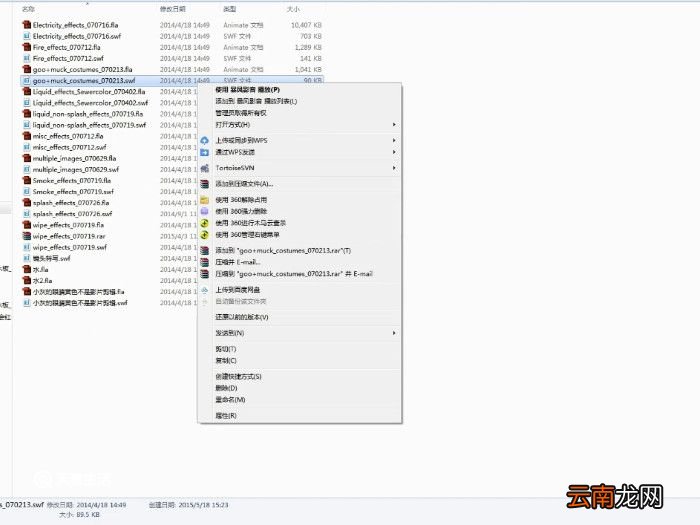
Task: Click the TortoiseSVN icon in context menu
Action: pos(205,168)
